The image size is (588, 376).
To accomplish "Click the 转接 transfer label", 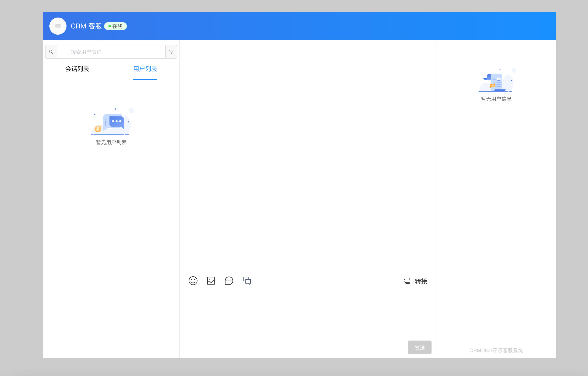I will pyautogui.click(x=421, y=281).
